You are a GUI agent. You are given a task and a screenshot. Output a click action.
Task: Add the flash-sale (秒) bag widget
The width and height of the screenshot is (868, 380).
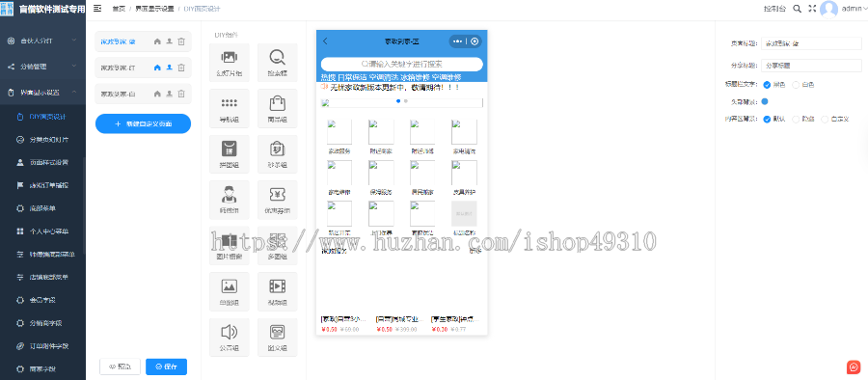pyautogui.click(x=278, y=154)
